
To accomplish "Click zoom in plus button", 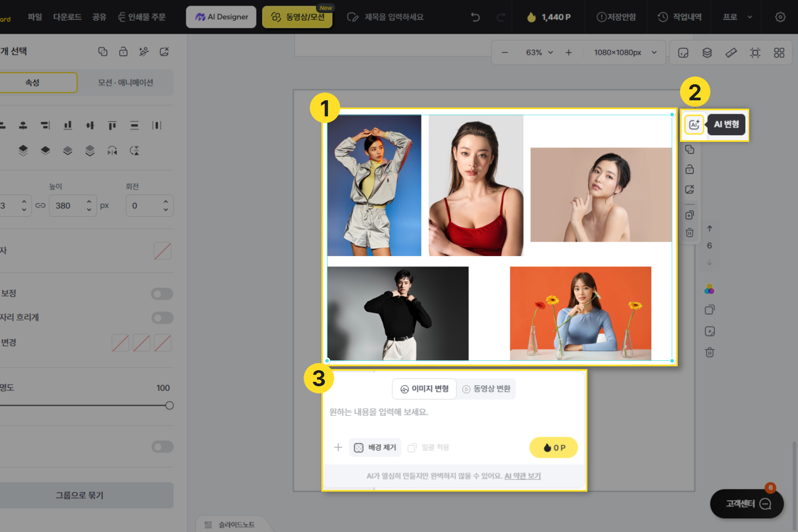I will pos(569,53).
